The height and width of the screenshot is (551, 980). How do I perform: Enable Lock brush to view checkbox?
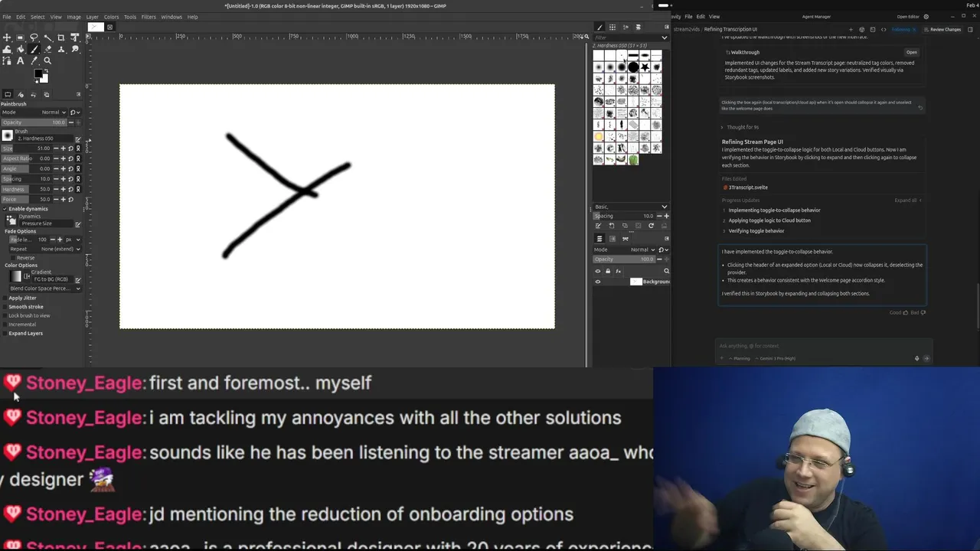click(5, 315)
